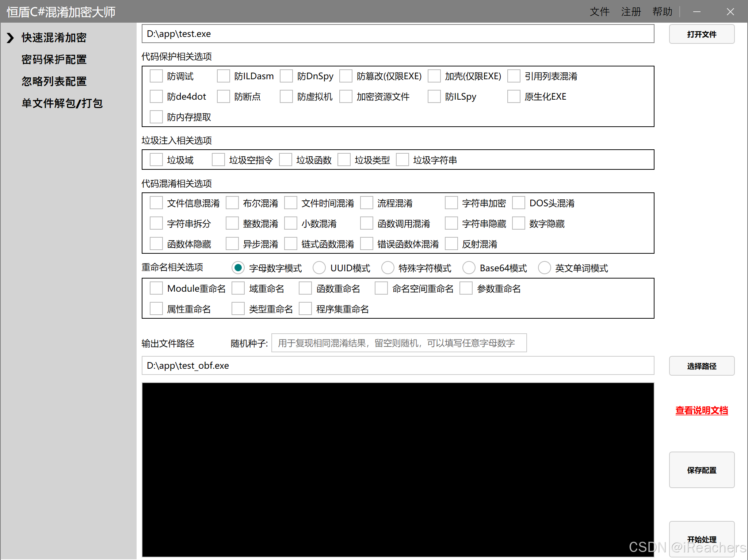Tick the 垃圾函数 checkbox
This screenshot has width=748, height=560.
(x=286, y=160)
